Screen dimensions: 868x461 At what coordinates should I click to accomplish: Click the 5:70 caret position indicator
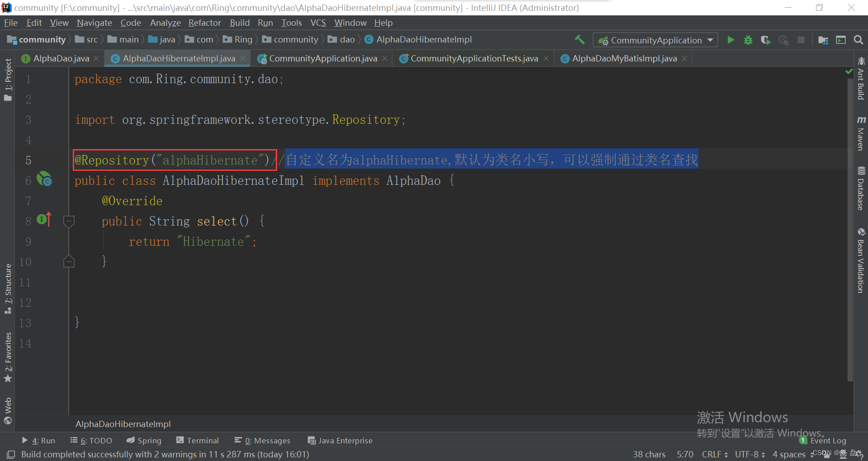[685, 454]
